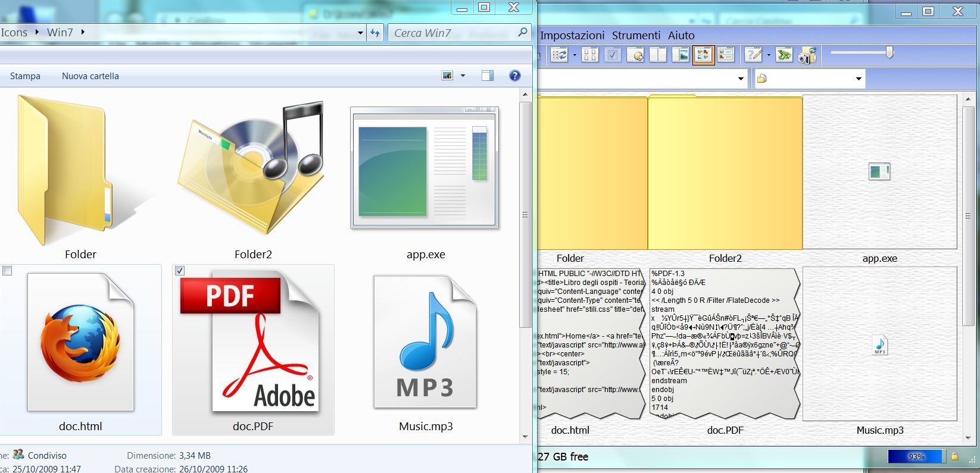Open Explorer address bar history dropdown
The image size is (980, 473).
pos(360,33)
